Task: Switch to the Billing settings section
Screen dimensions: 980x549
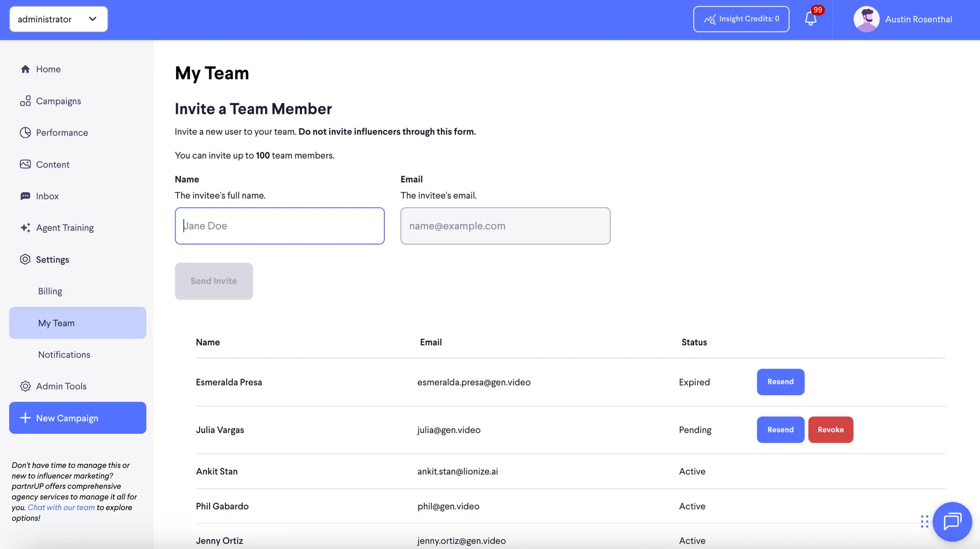Action: pos(50,291)
